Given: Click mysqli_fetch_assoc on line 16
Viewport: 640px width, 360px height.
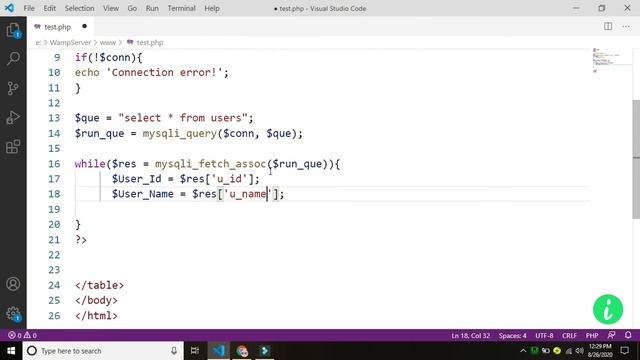Looking at the screenshot, I should (x=211, y=164).
